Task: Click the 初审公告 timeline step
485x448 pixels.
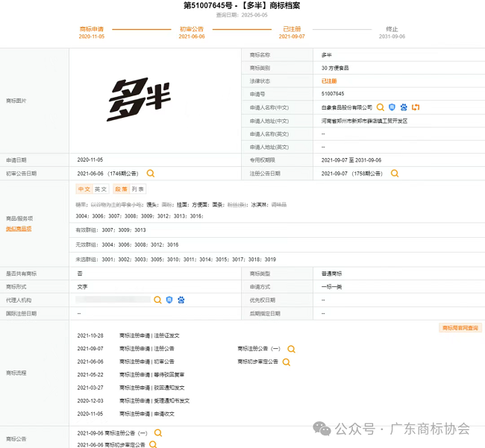Action: pos(192,29)
